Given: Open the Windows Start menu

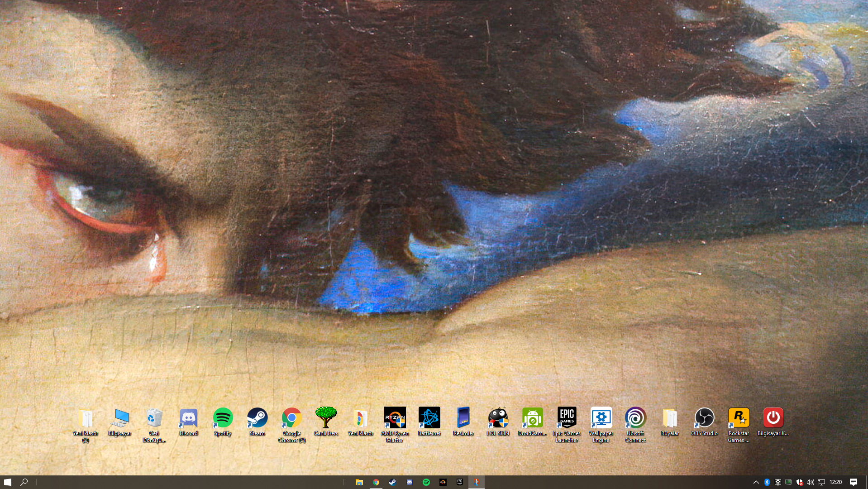Looking at the screenshot, I should tap(8, 482).
